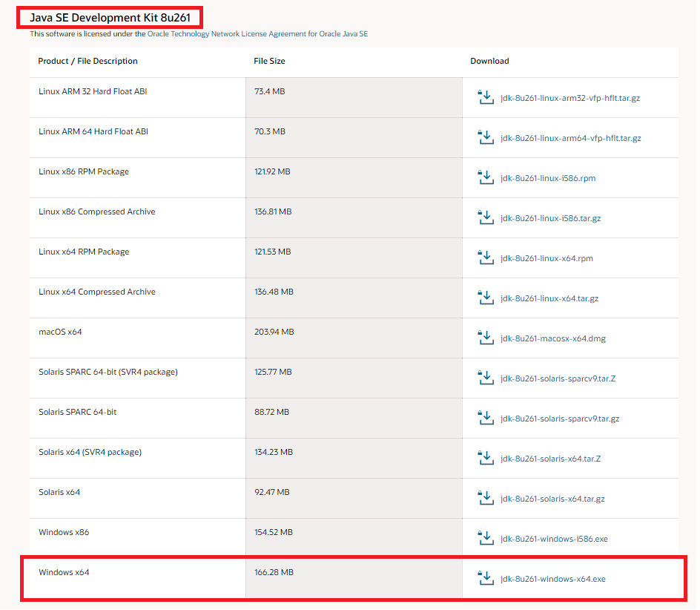Download jdk-8u261-solaris-sparcv9.tar.gz file link
700x610 pixels.
click(560, 419)
